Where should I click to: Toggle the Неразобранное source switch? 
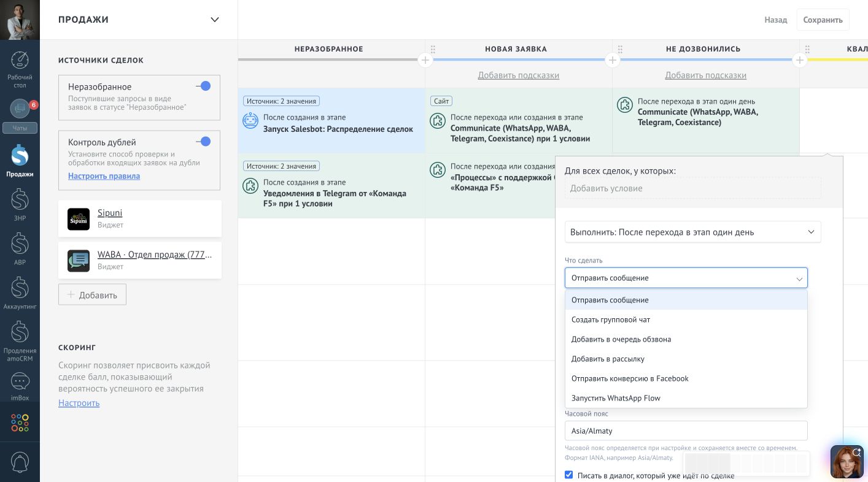click(203, 86)
